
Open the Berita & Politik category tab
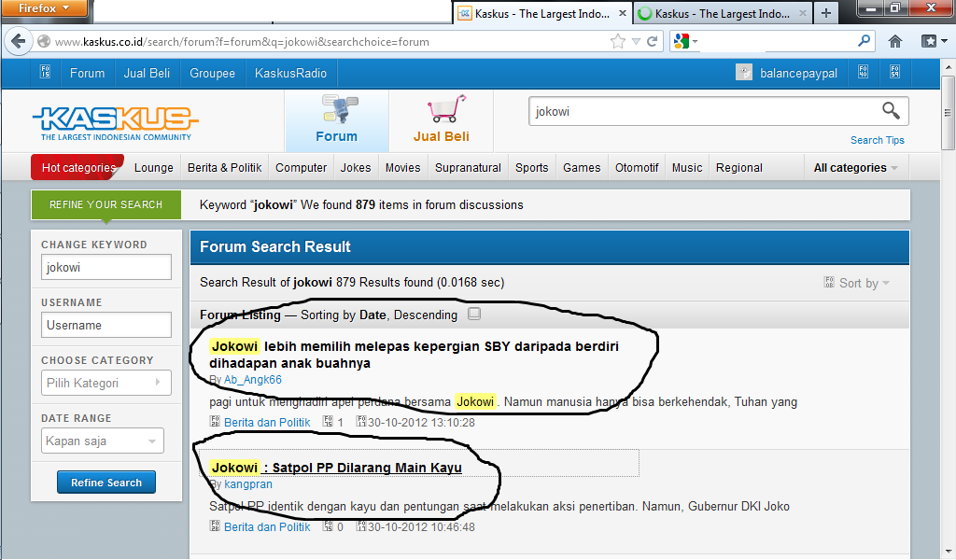pos(224,168)
